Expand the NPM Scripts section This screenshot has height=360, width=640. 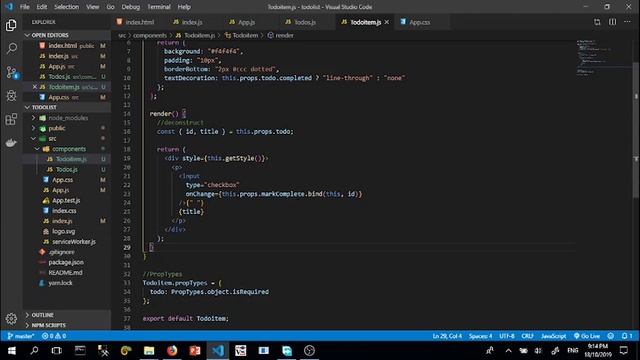click(x=67, y=325)
